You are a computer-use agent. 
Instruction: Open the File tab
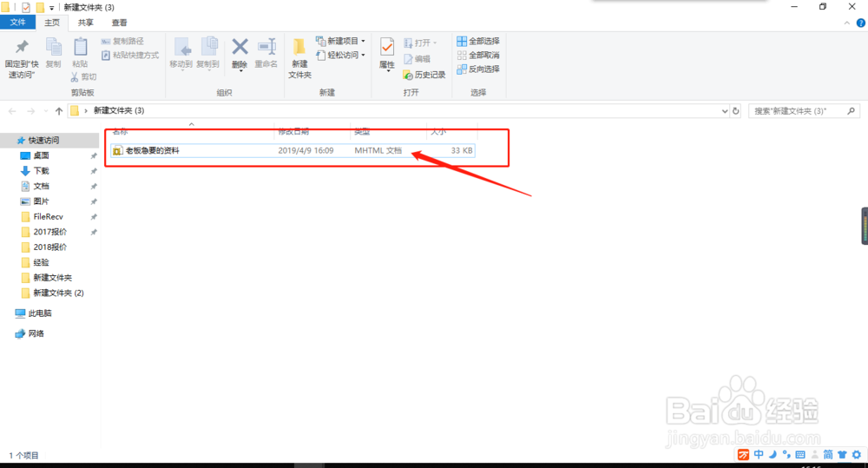tap(17, 23)
